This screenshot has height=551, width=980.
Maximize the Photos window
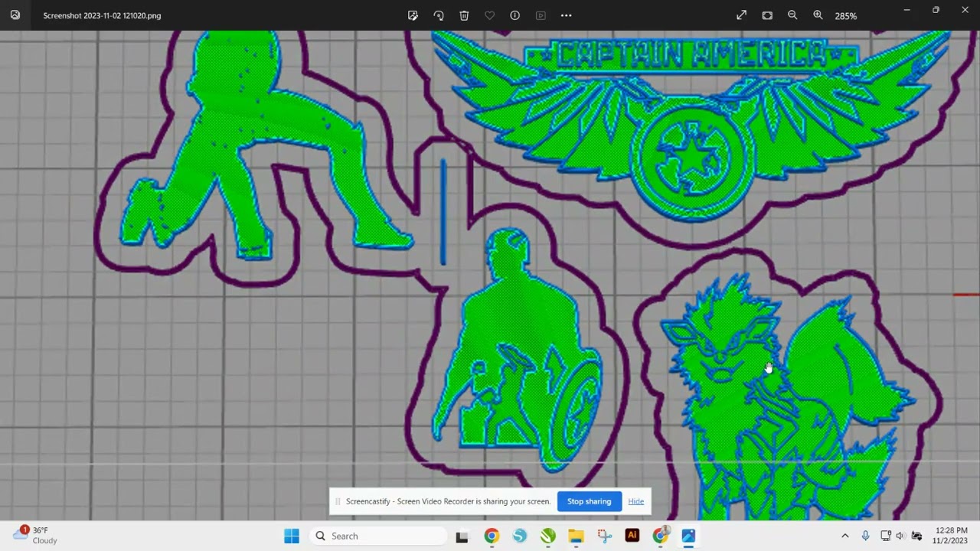pos(936,10)
